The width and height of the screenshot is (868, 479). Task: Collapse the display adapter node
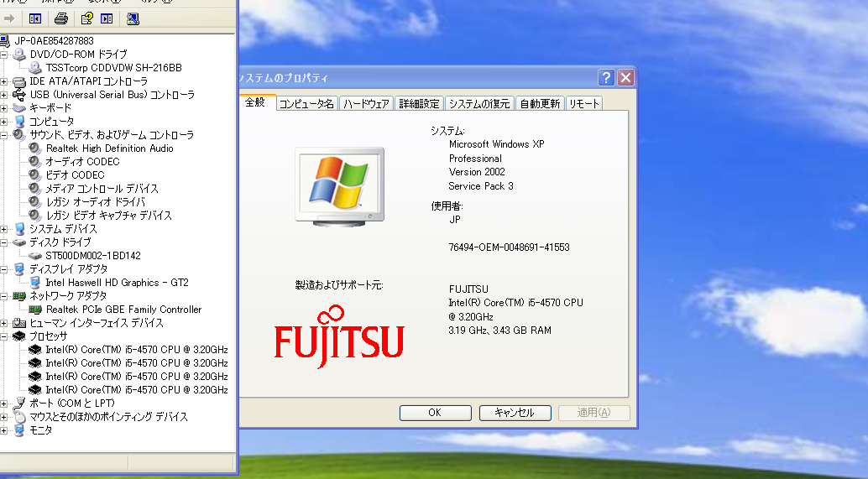pyautogui.click(x=4, y=269)
